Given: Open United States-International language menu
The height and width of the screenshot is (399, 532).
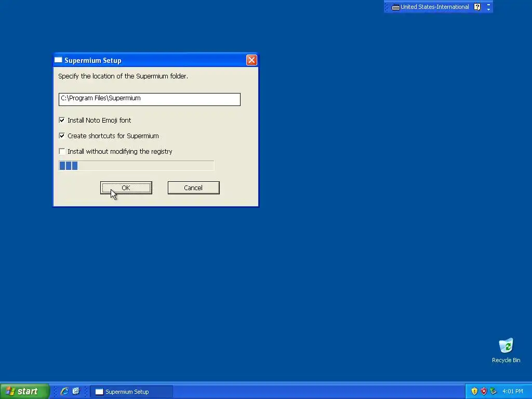Looking at the screenshot, I should coord(435,7).
